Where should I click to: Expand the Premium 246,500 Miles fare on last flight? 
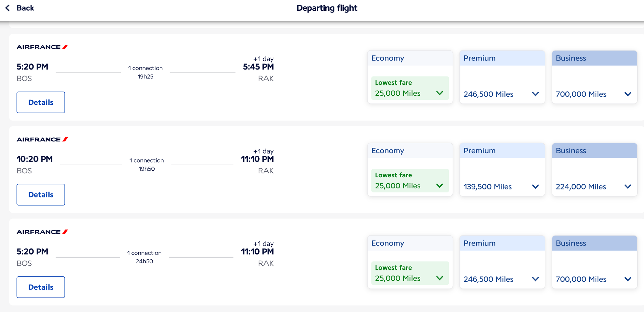(535, 279)
